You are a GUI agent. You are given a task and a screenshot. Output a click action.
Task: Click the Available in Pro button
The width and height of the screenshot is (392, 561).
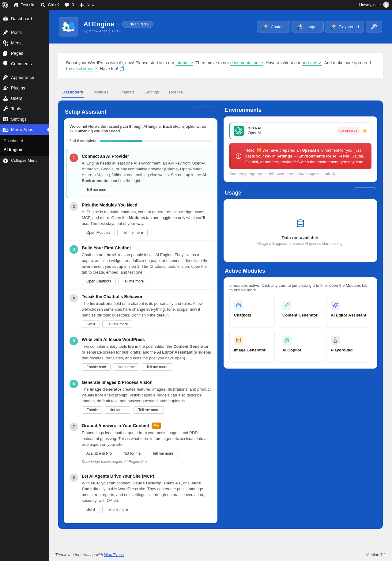pos(99,453)
